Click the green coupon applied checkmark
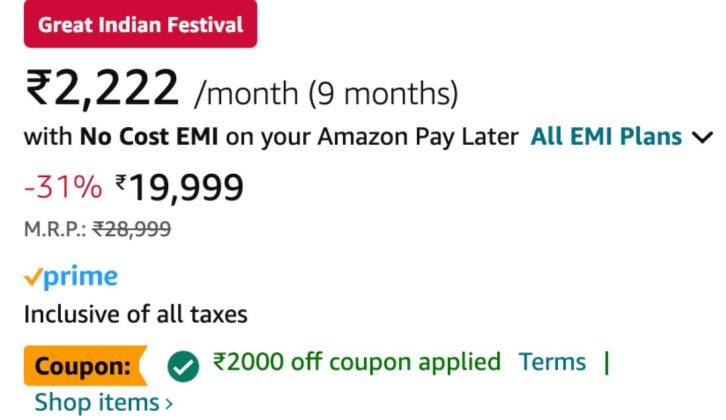726x420 pixels. (x=183, y=366)
